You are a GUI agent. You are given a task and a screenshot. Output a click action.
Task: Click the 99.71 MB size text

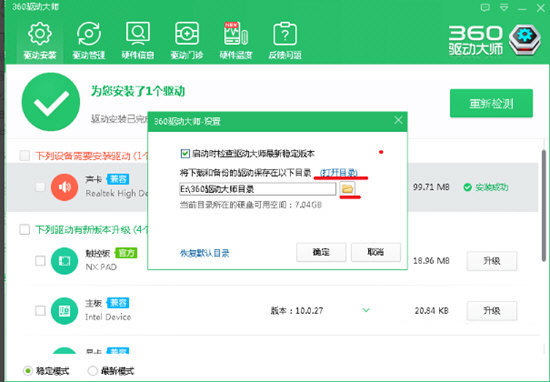coord(431,187)
